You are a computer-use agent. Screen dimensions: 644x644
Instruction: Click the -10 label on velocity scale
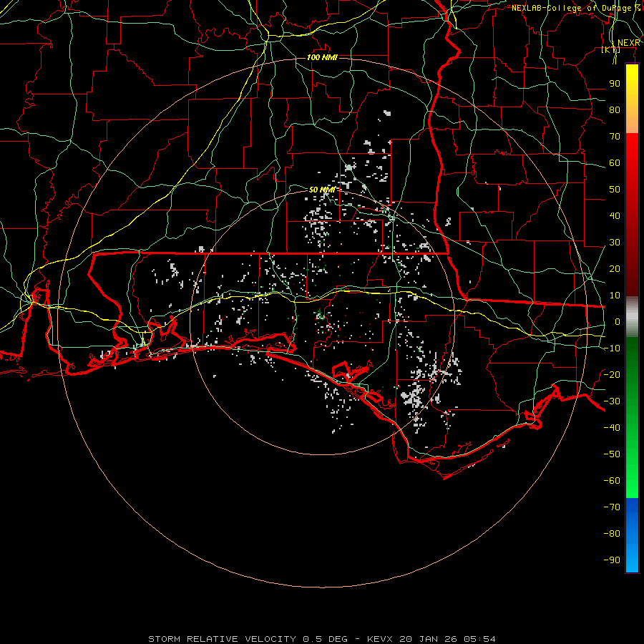(x=612, y=348)
